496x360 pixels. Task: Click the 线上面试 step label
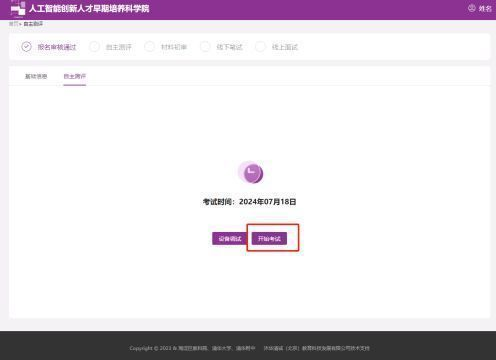(285, 47)
